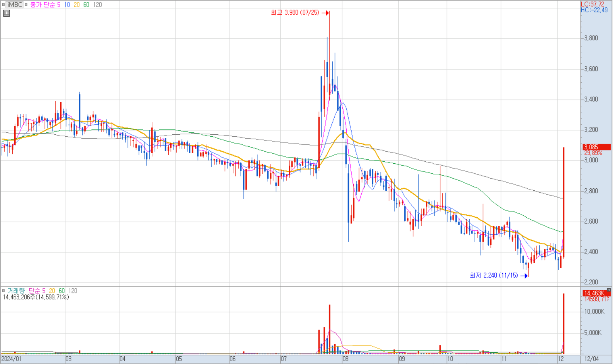Click the 05 month label on date axis
The image size is (613, 364).
click(x=179, y=359)
